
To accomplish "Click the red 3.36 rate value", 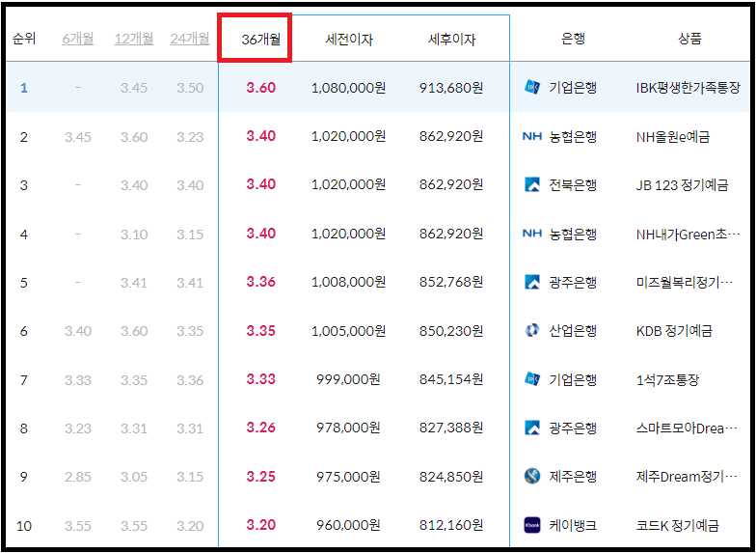I will (x=260, y=282).
